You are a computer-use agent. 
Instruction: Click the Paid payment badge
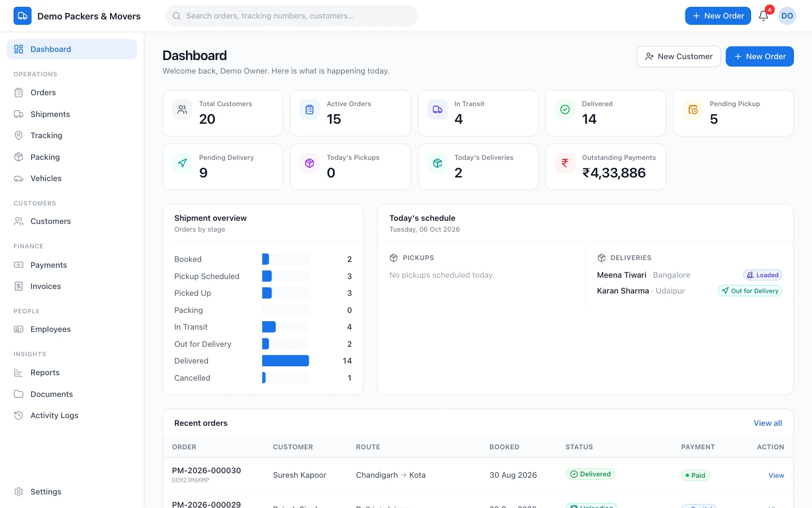tap(695, 475)
